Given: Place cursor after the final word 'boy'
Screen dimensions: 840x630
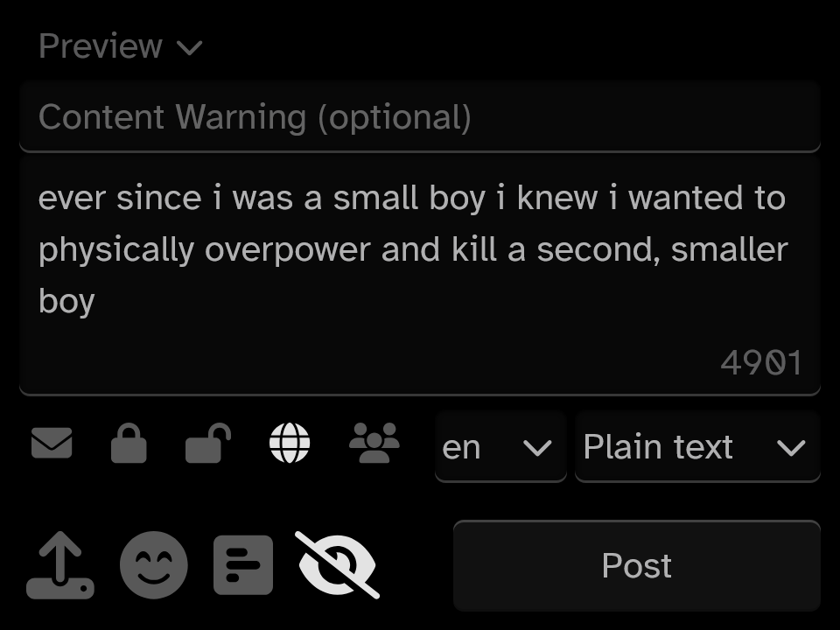Looking at the screenshot, I should click(96, 301).
